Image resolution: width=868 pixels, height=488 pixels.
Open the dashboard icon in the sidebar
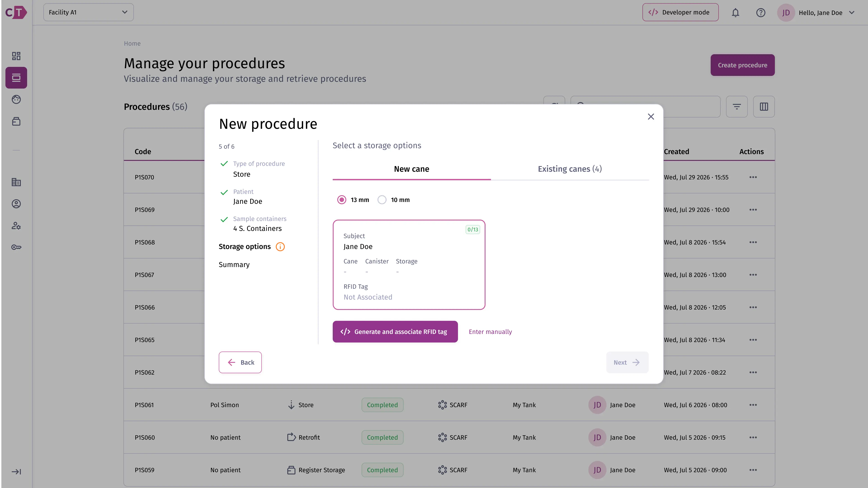16,56
